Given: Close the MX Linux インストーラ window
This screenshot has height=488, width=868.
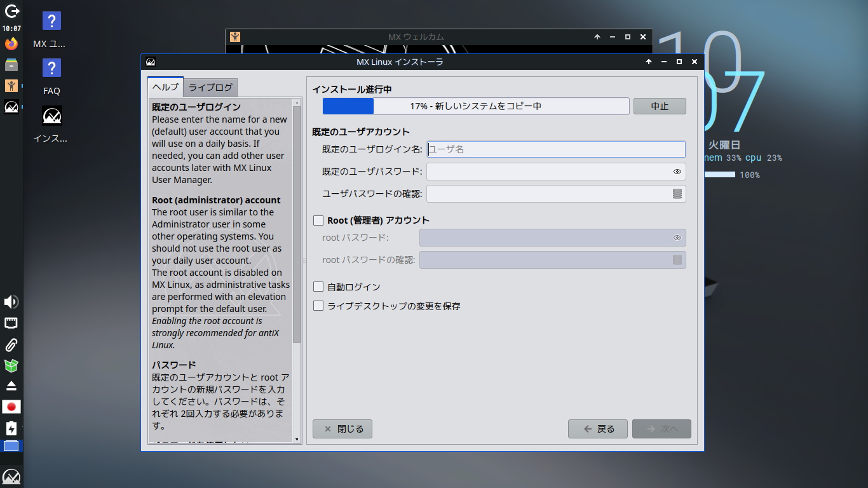Looking at the screenshot, I should click(695, 62).
